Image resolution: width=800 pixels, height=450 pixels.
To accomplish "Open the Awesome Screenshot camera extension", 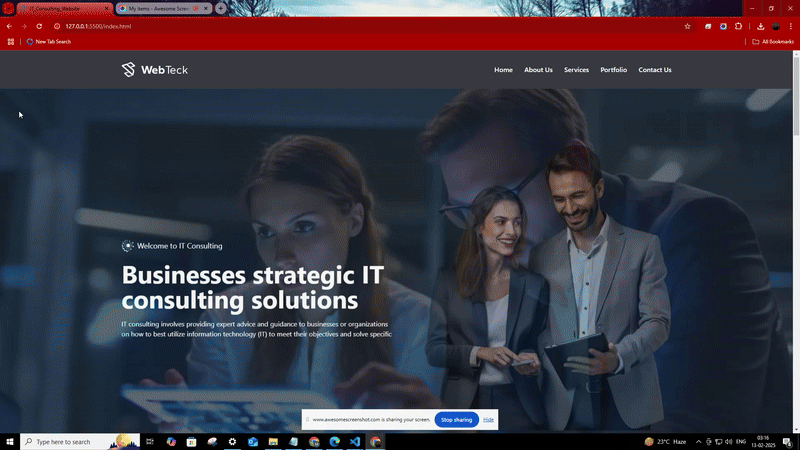I will pyautogui.click(x=723, y=26).
